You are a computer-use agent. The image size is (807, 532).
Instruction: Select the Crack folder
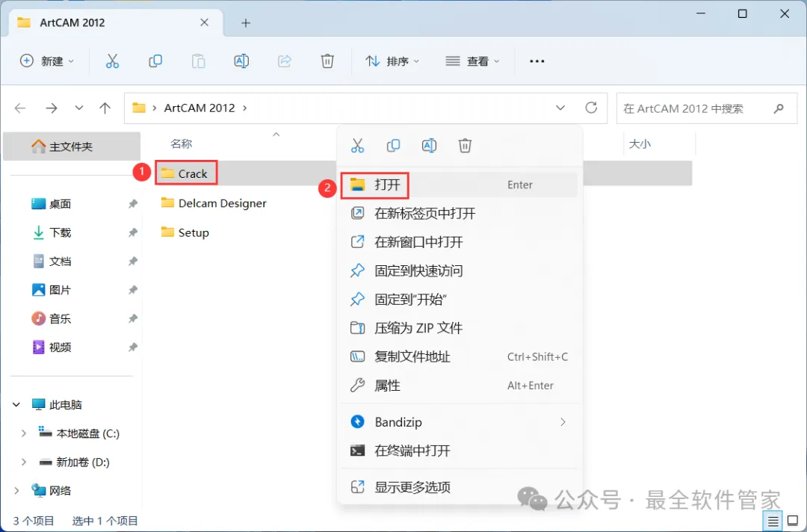pyautogui.click(x=192, y=174)
